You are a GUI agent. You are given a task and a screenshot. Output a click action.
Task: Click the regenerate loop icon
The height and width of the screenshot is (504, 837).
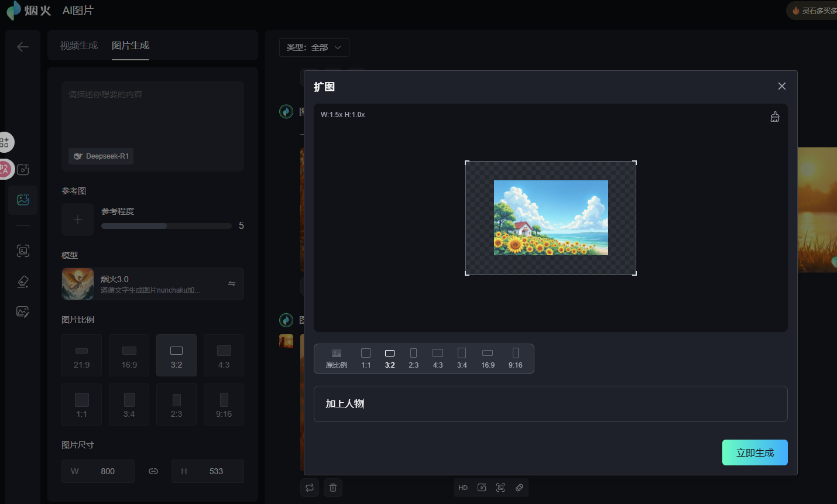(310, 488)
